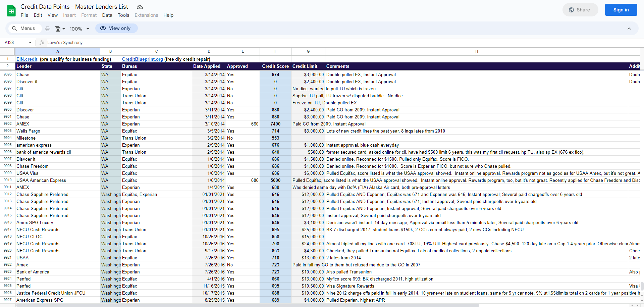Click the credit score 7400 cell

click(275, 124)
